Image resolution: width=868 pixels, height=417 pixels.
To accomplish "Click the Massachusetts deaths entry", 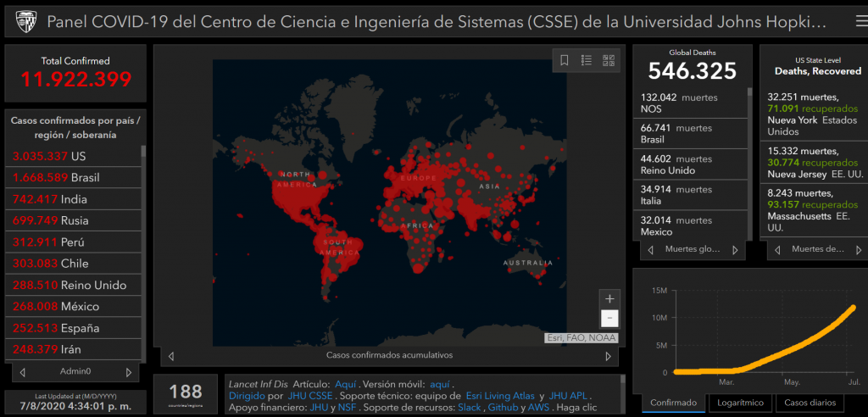I will pyautogui.click(x=815, y=211).
